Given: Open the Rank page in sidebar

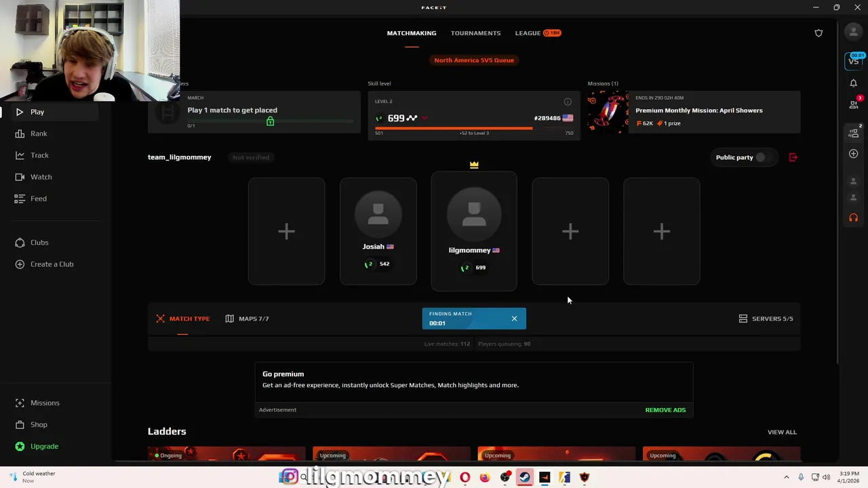Looking at the screenshot, I should (39, 134).
